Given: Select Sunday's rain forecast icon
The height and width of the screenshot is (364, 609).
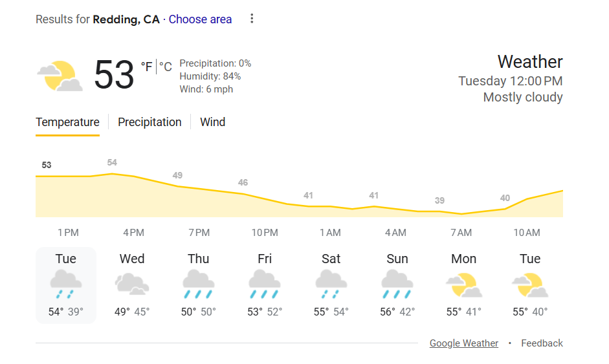Looking at the screenshot, I should pyautogui.click(x=397, y=284).
